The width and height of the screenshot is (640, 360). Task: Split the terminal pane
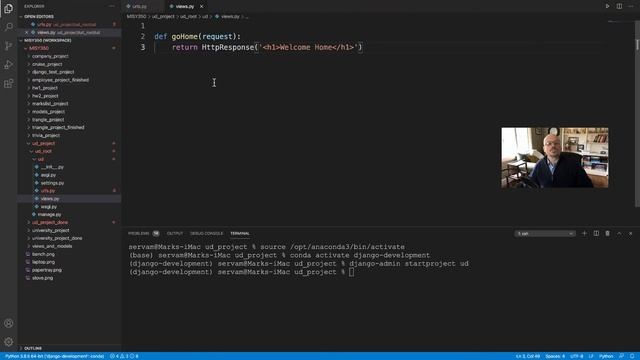tap(596, 233)
